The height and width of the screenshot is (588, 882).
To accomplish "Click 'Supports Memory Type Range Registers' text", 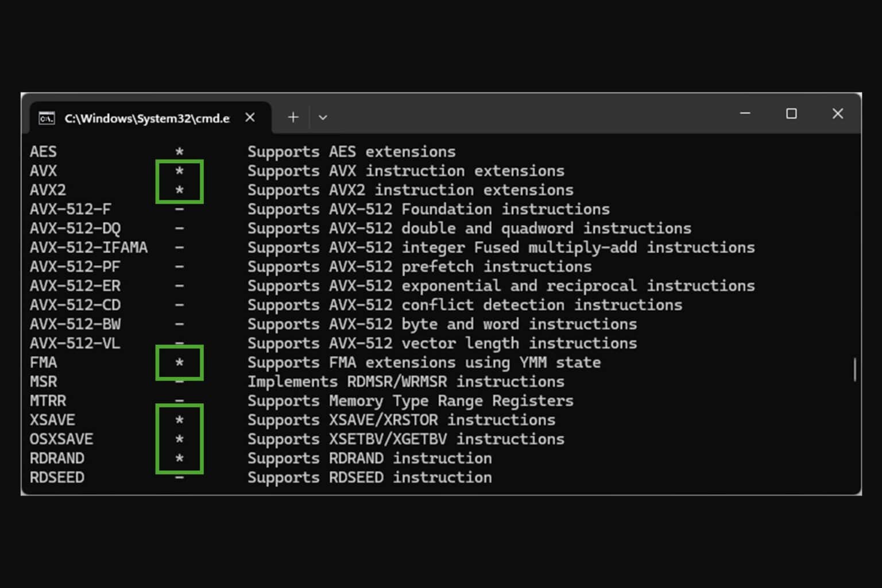I will 411,401.
